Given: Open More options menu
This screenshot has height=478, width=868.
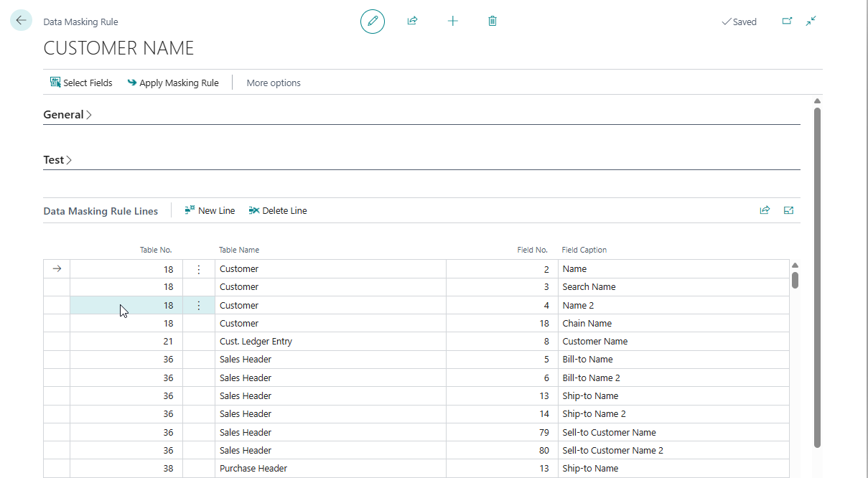Looking at the screenshot, I should 274,83.
